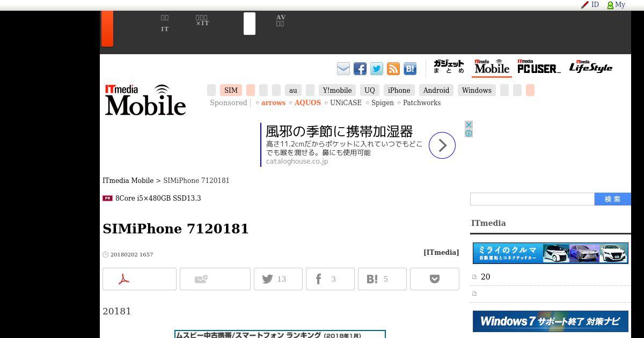This screenshot has height=338, width=644.
Task: Select the Y!mobile category tag
Action: pyautogui.click(x=337, y=90)
